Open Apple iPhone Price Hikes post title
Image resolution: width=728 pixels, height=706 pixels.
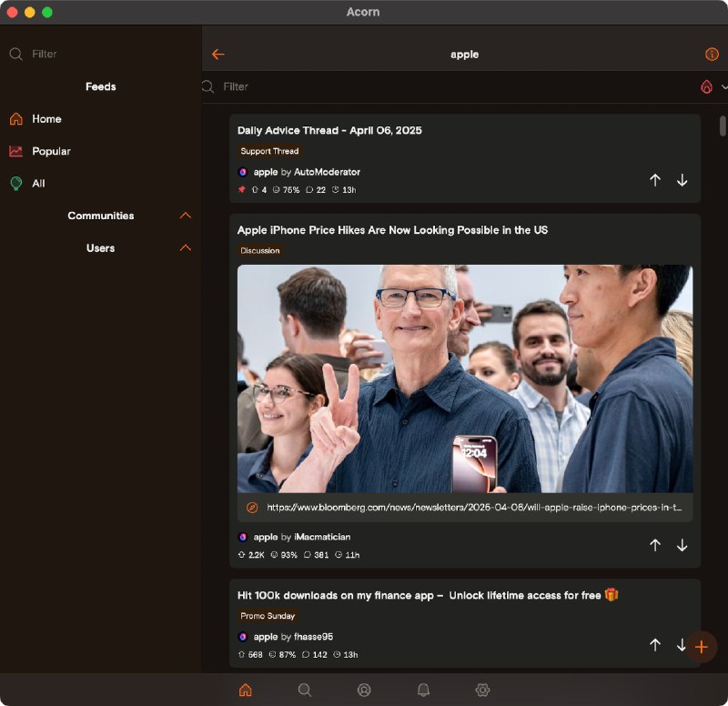392,230
